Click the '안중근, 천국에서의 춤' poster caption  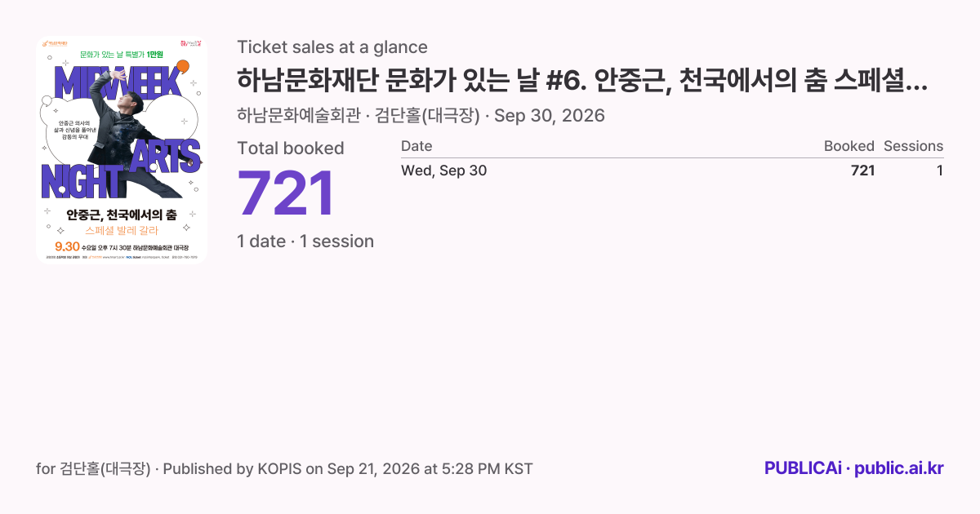(x=122, y=215)
